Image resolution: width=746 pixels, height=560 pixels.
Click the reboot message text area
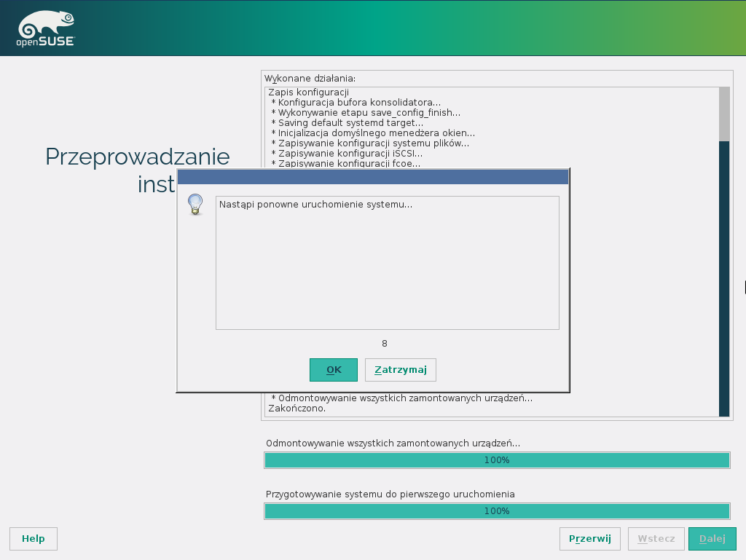[387, 262]
